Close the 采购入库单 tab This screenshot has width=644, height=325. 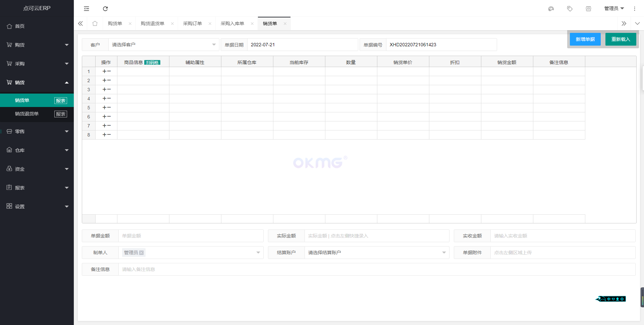tap(252, 23)
